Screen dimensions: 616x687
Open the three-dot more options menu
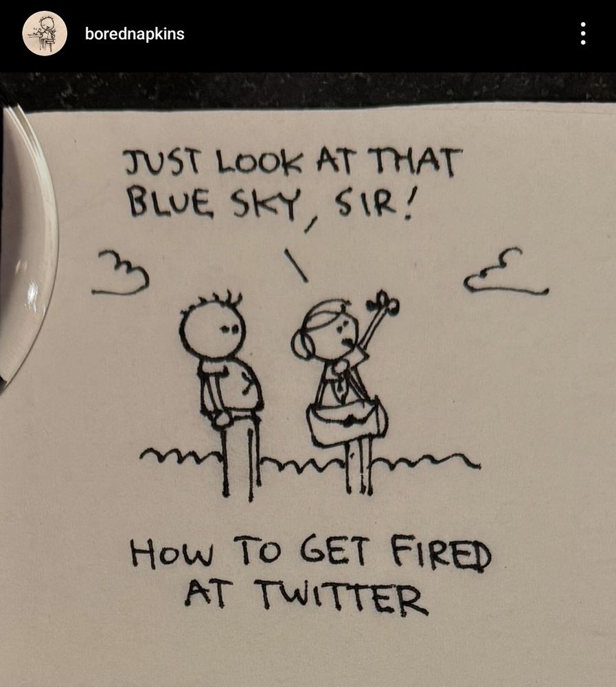[x=583, y=34]
